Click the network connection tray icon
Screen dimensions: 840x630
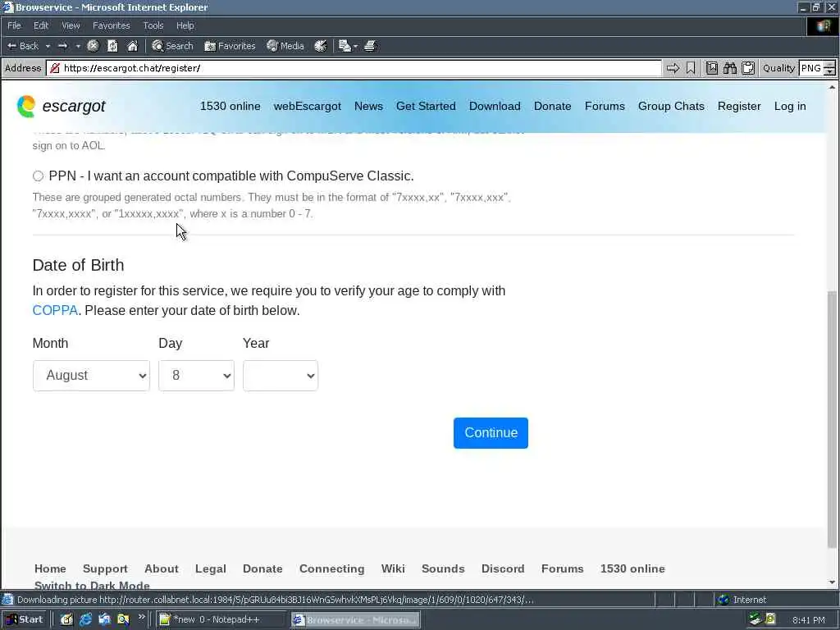(756, 619)
